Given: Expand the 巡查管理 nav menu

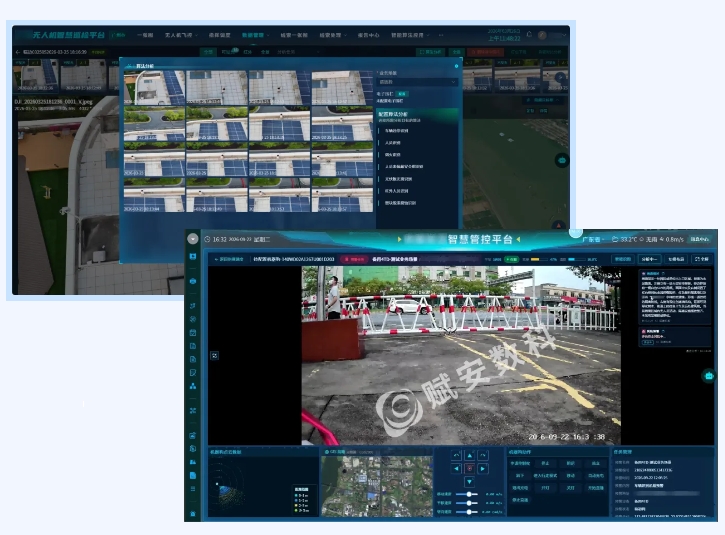Looking at the screenshot, I should [332, 35].
